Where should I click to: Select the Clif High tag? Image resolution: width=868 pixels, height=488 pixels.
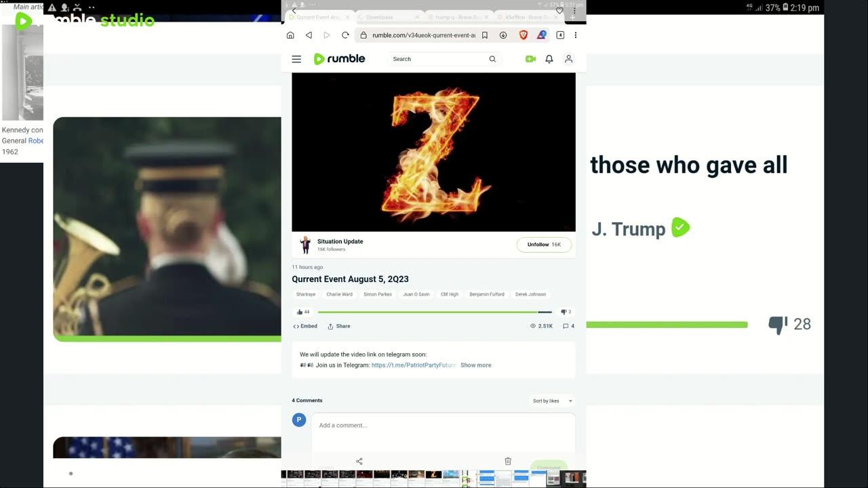click(x=450, y=294)
